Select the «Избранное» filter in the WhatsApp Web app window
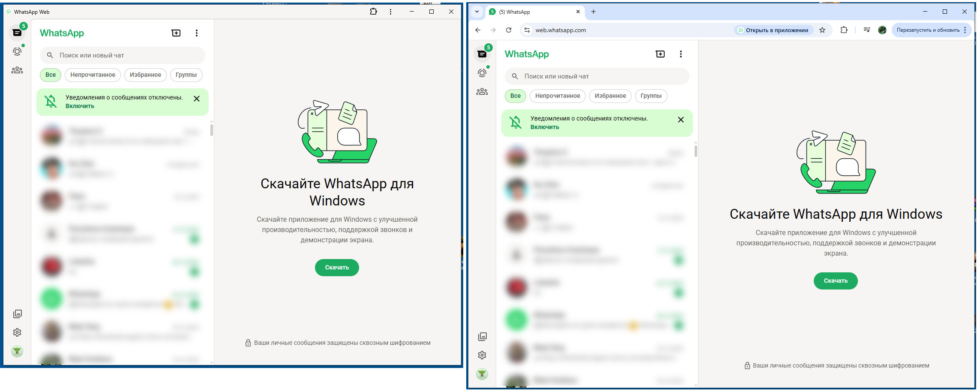 click(145, 75)
